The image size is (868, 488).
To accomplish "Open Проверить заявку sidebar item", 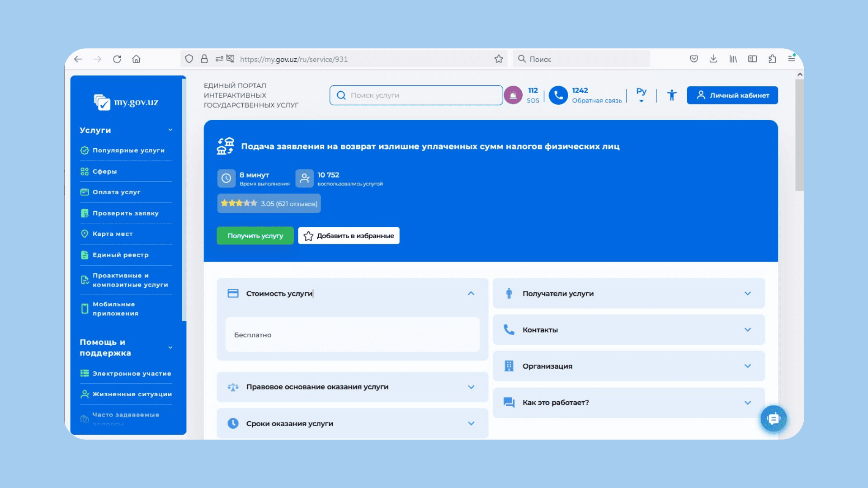I will (x=125, y=213).
